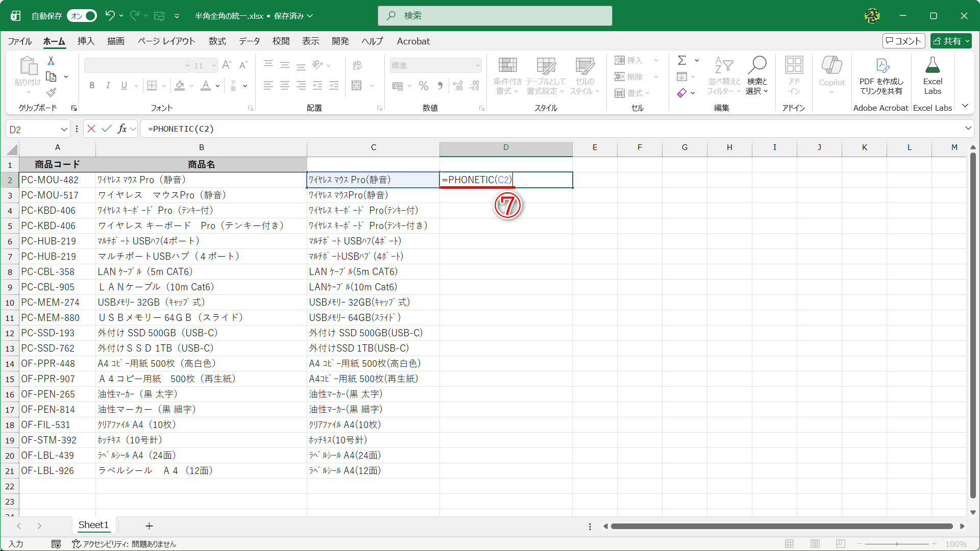Open the Data ribbon tab
Screen dimensions: 980x551
coord(249,41)
